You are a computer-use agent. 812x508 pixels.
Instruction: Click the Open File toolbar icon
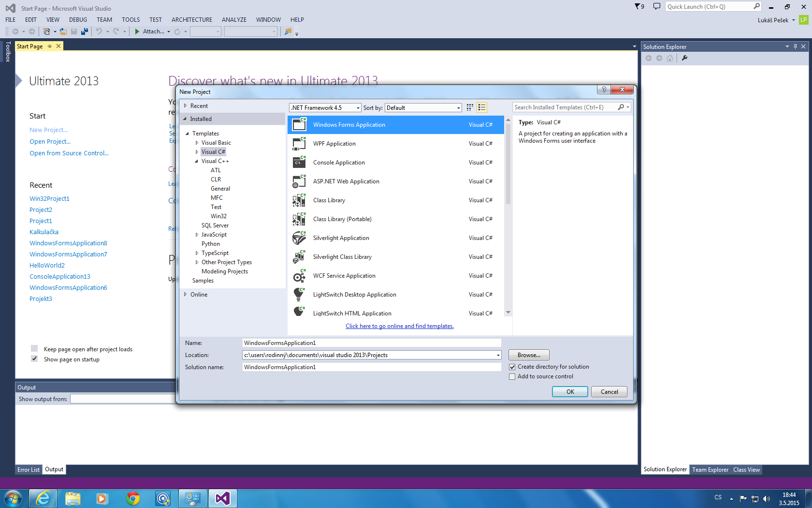tap(63, 31)
